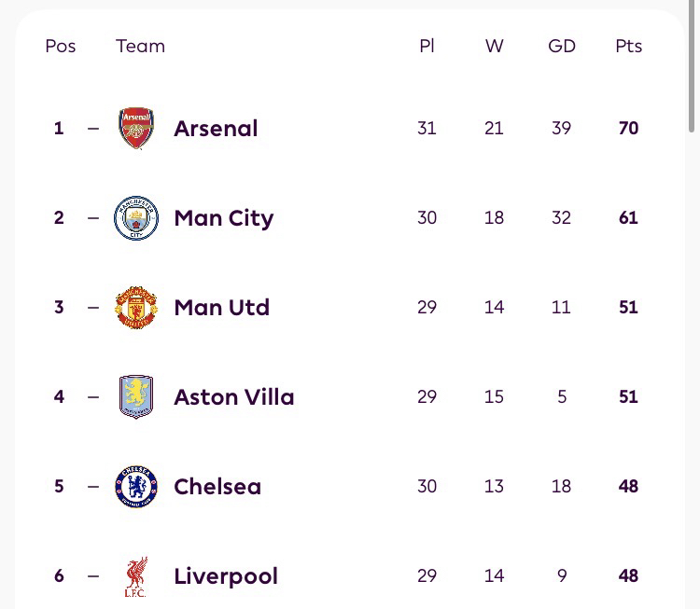Click Arsenal's 70 points value
Image resolution: width=700 pixels, height=609 pixels.
[x=628, y=129]
